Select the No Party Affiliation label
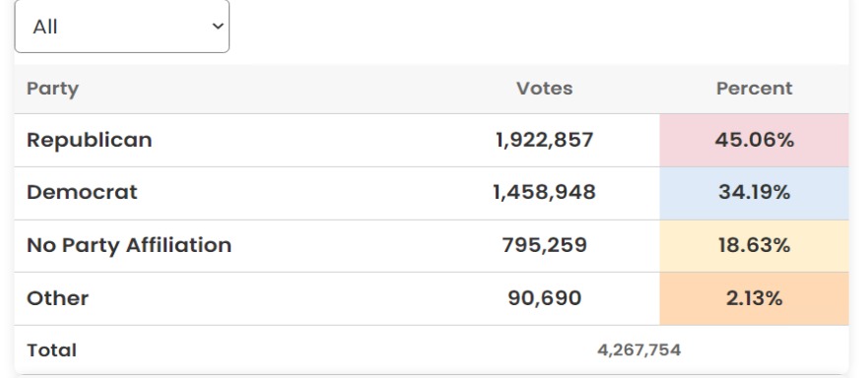This screenshot has width=868, height=378. (x=129, y=245)
